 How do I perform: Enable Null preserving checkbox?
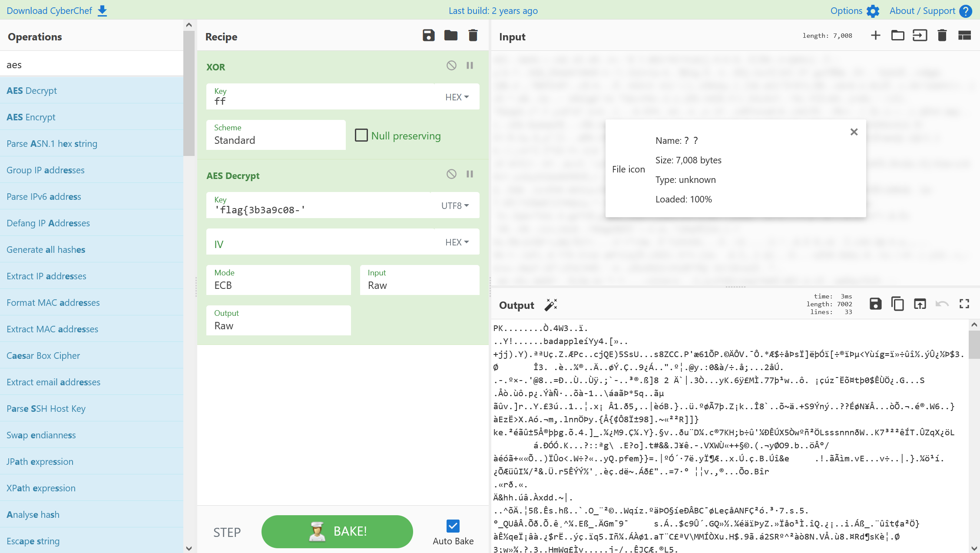click(x=361, y=135)
